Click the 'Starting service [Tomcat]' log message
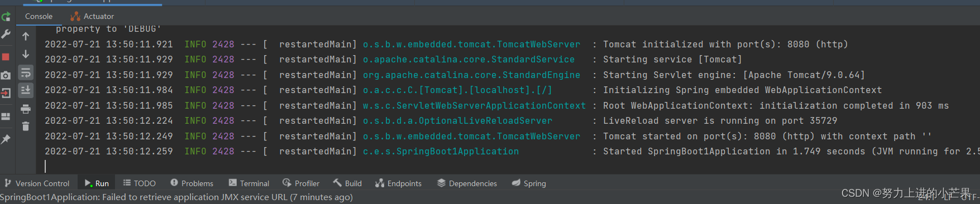 click(x=672, y=59)
